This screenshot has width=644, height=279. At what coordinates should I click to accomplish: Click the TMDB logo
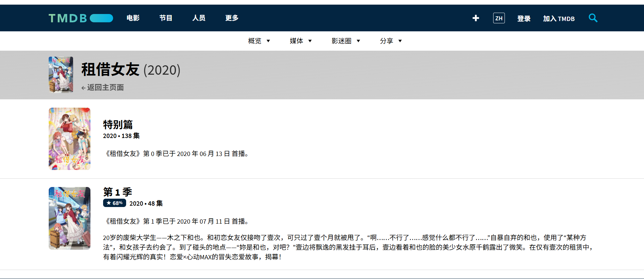81,18
